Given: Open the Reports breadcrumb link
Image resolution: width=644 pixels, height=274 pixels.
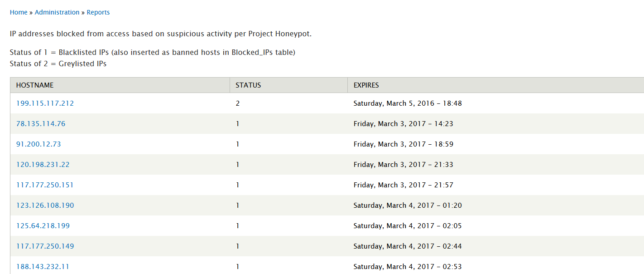Looking at the screenshot, I should [98, 12].
